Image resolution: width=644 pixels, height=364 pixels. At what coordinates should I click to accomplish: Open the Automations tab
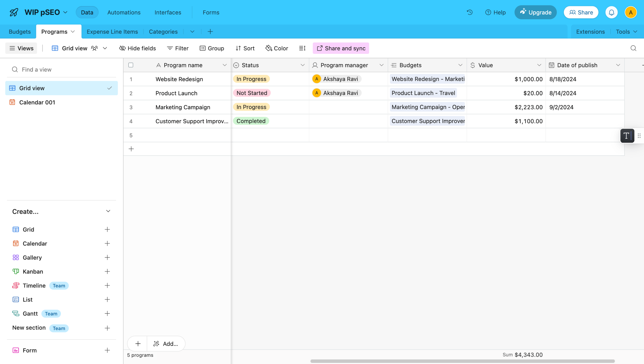pyautogui.click(x=124, y=12)
